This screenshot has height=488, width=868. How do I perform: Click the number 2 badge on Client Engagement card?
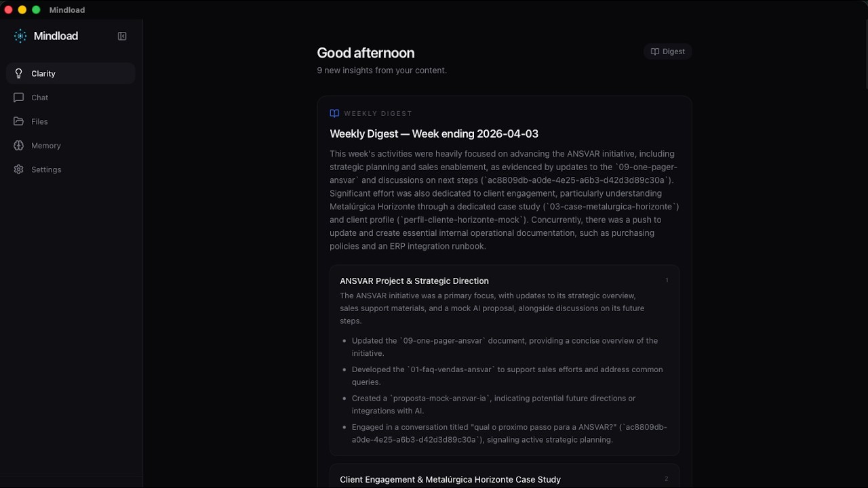[x=666, y=479]
